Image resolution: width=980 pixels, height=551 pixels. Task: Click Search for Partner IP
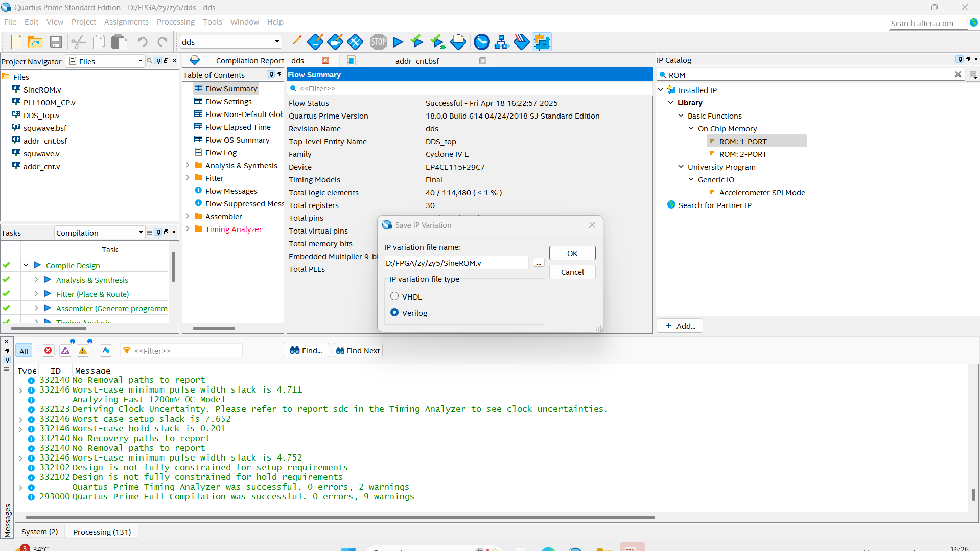715,205
